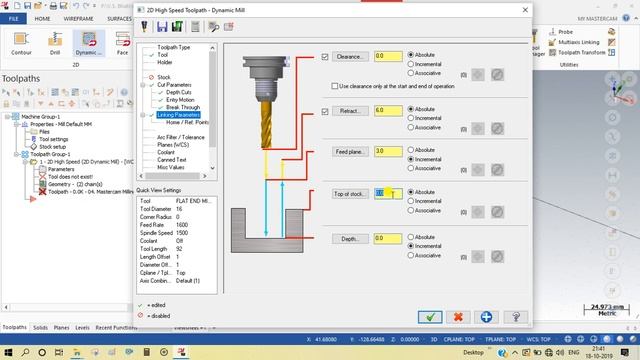Open Windows Start menu
This screenshot has width=640, height=360.
tap(8, 352)
